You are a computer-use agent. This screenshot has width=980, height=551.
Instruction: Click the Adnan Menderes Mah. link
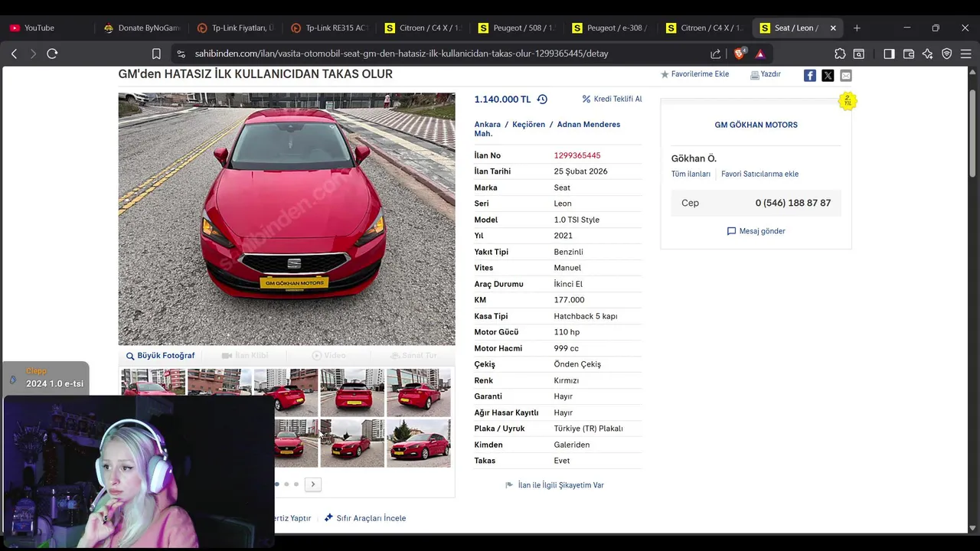[x=547, y=129]
